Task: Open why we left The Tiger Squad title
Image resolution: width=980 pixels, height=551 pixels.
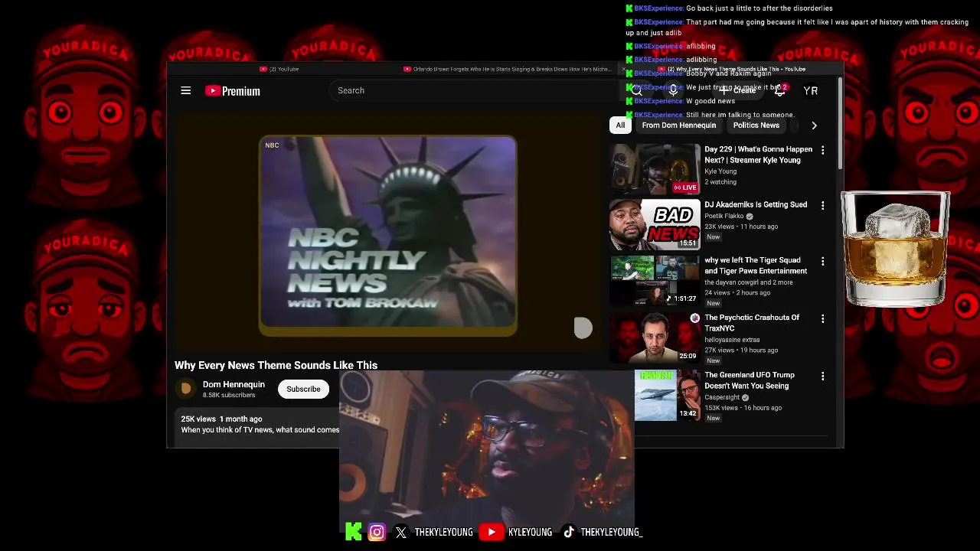Action: (756, 266)
